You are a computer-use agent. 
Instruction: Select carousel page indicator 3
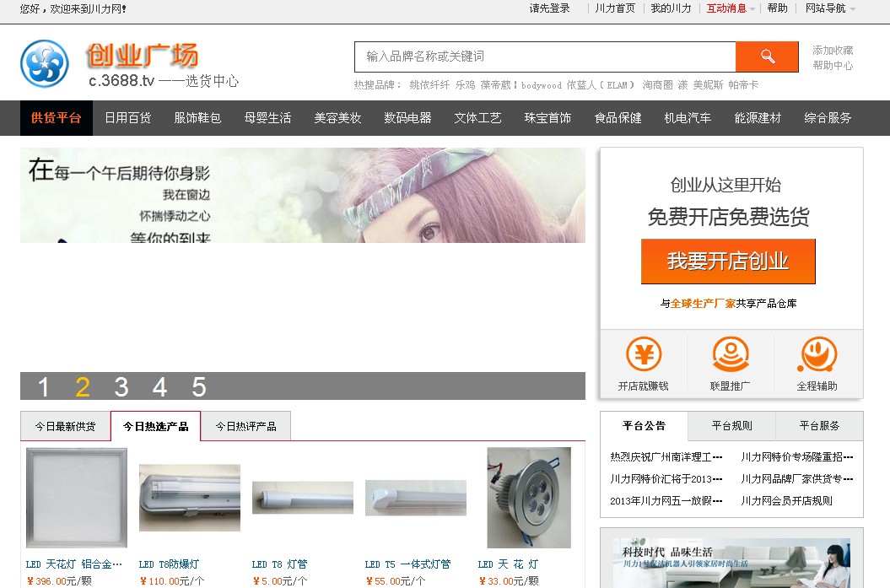pyautogui.click(x=121, y=386)
